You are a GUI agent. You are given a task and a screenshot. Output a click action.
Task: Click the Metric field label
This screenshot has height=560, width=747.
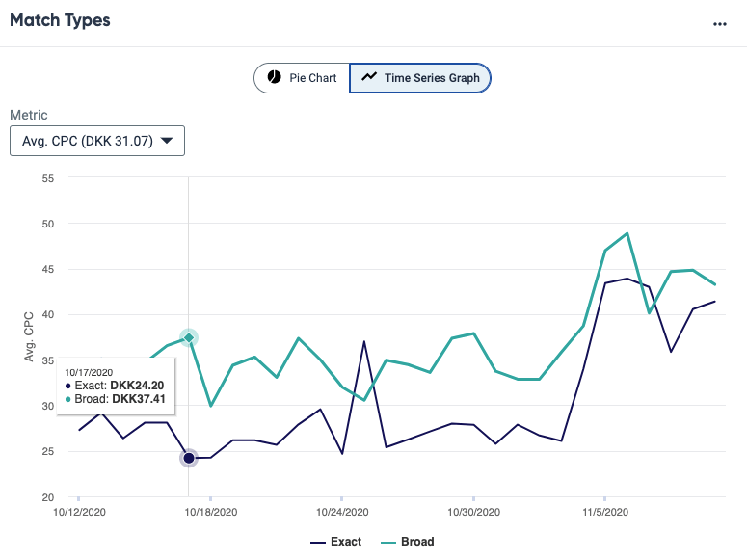(x=28, y=115)
